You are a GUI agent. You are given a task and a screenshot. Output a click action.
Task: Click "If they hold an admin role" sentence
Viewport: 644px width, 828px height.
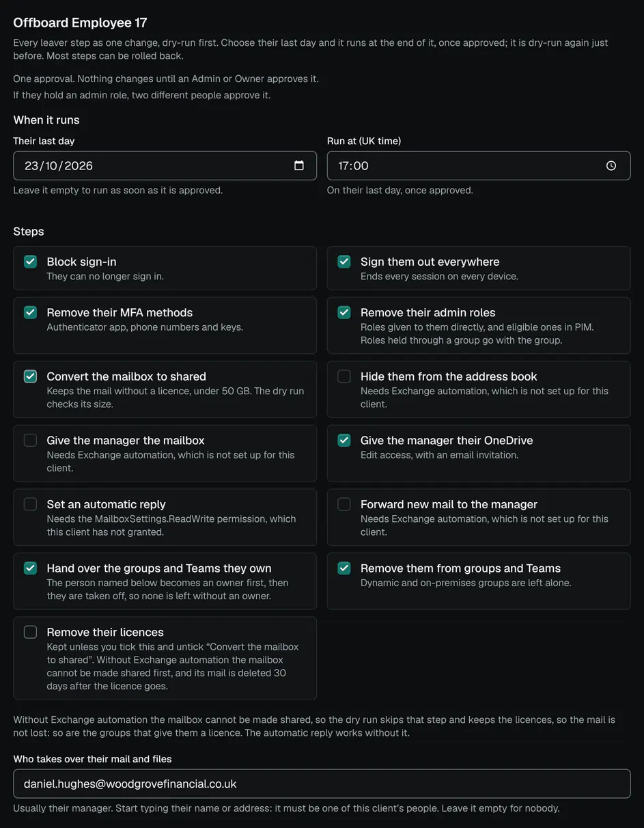tap(142, 95)
